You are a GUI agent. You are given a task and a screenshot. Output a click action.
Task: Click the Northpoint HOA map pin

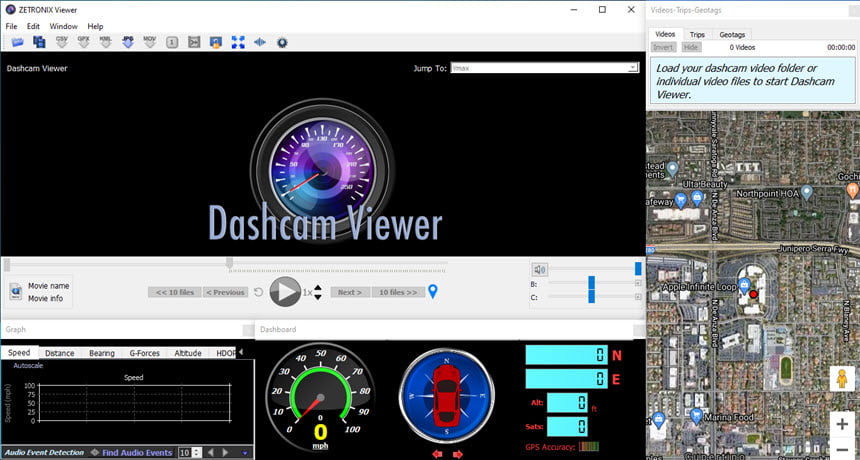click(806, 192)
